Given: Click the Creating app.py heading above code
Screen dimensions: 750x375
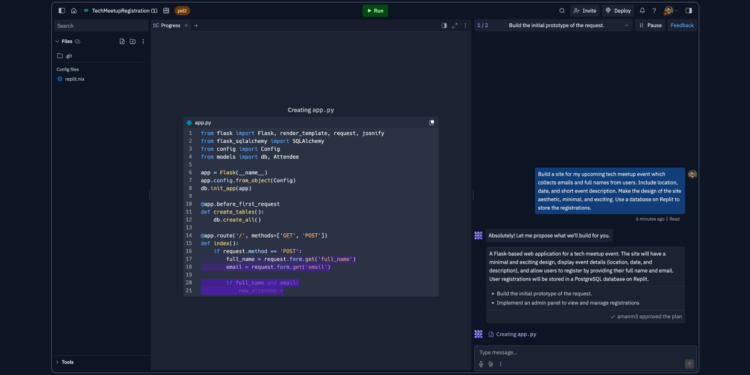Looking at the screenshot, I should [x=310, y=110].
